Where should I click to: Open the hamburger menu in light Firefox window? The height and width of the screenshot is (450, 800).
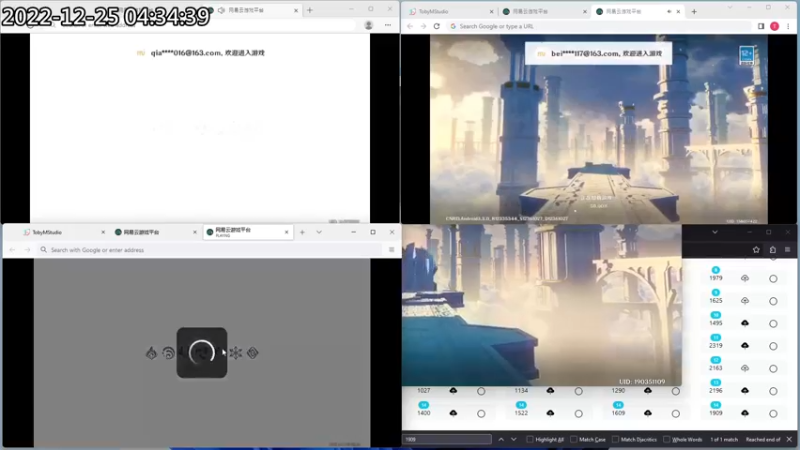click(x=391, y=249)
